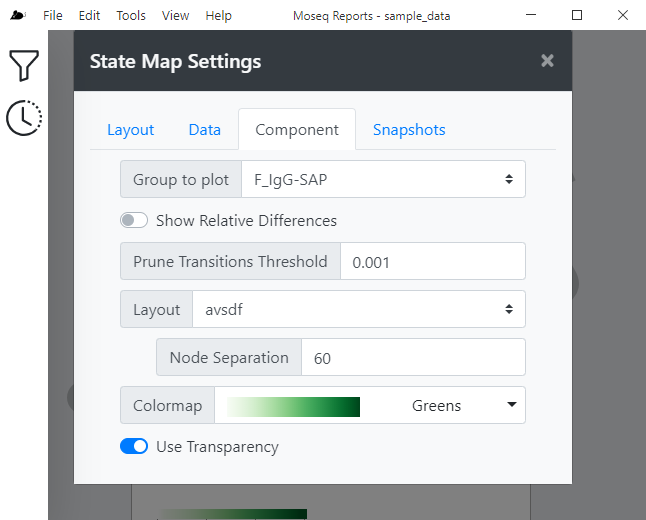Toggle Show Relative Differences switch

click(134, 220)
